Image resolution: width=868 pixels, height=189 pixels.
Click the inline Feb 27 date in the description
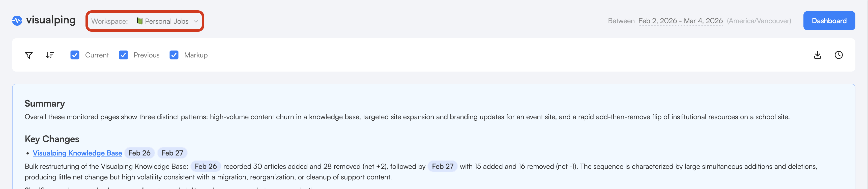[442, 167]
